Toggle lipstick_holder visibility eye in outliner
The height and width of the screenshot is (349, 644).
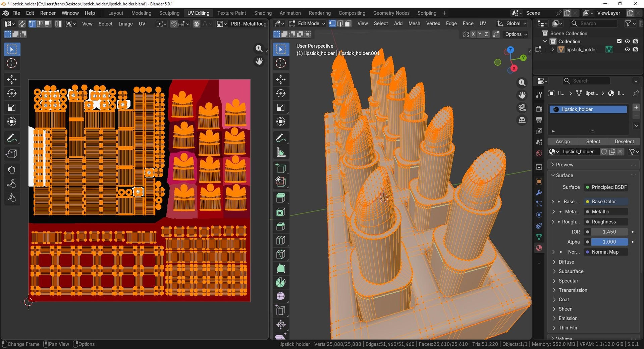click(x=627, y=49)
